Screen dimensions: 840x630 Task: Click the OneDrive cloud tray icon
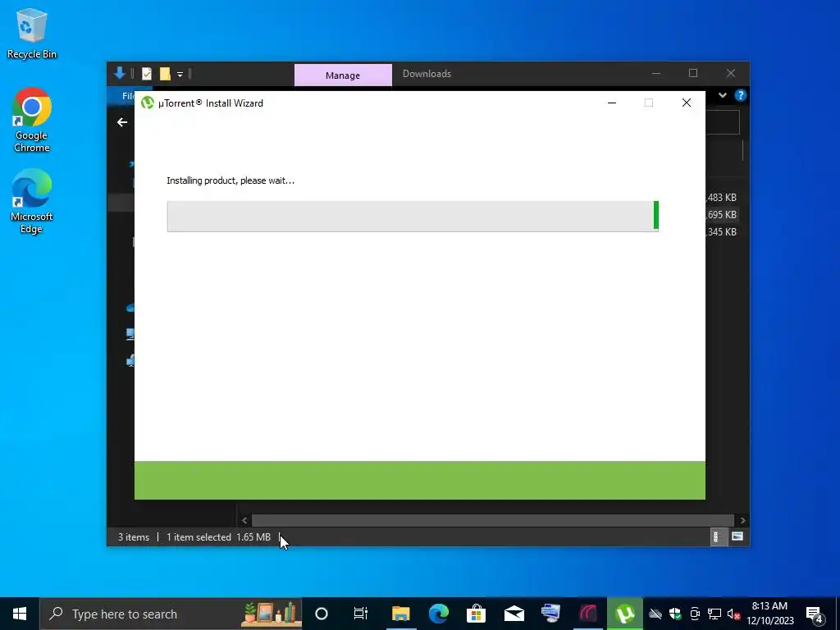[x=655, y=614]
